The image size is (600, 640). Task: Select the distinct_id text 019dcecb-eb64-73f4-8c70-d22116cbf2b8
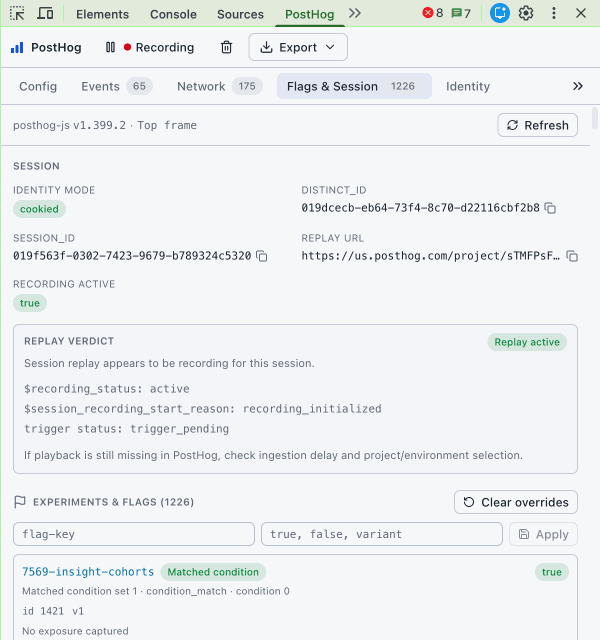[x=420, y=208]
